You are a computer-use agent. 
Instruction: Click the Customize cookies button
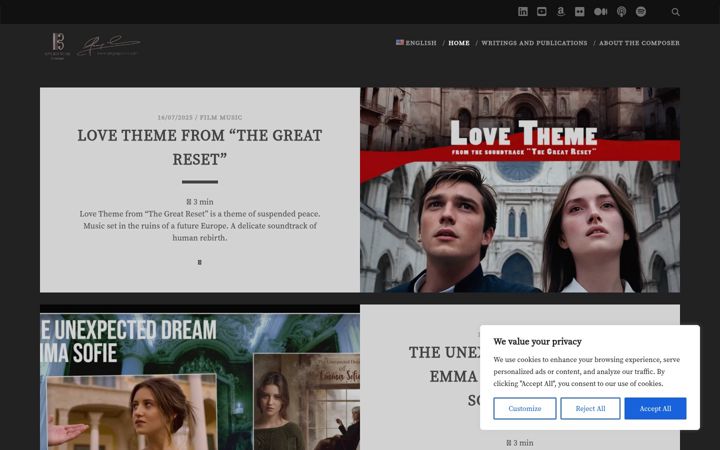point(525,409)
